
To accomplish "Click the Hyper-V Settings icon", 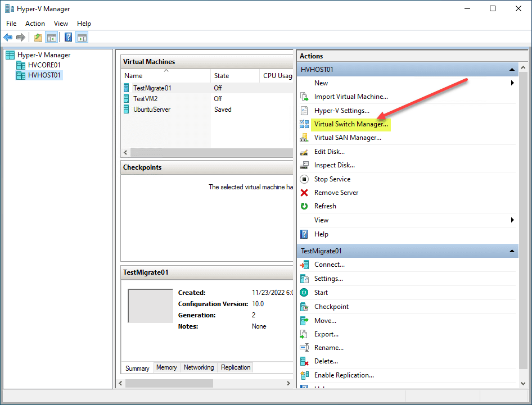I will tap(304, 111).
